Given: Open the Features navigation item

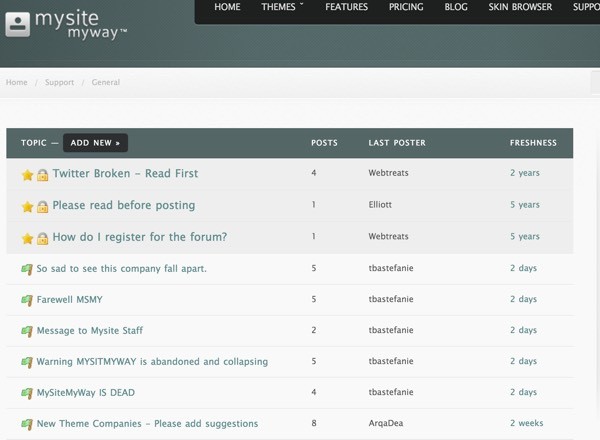Looking at the screenshot, I should (x=346, y=7).
